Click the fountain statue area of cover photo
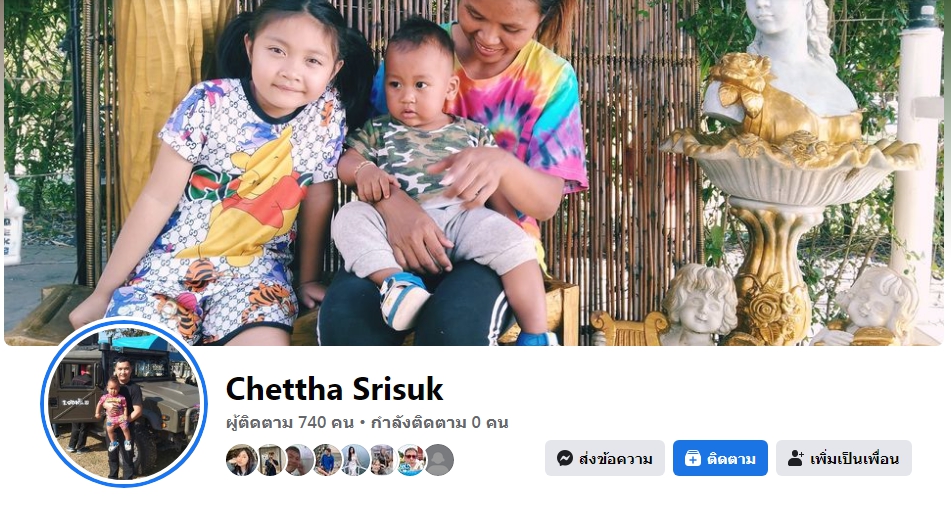The height and width of the screenshot is (507, 951). [x=788, y=176]
